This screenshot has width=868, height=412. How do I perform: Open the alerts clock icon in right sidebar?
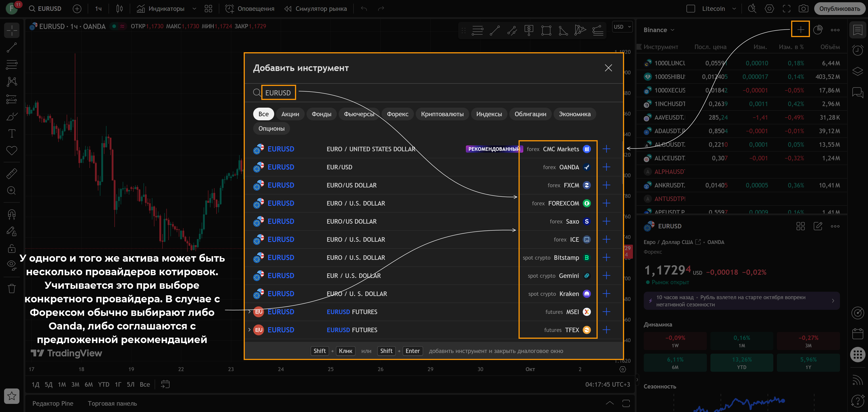(857, 51)
